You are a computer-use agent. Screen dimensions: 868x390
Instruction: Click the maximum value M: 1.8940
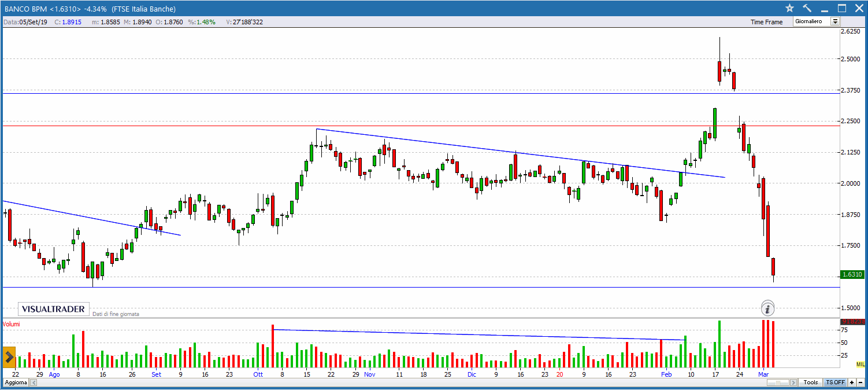click(138, 22)
